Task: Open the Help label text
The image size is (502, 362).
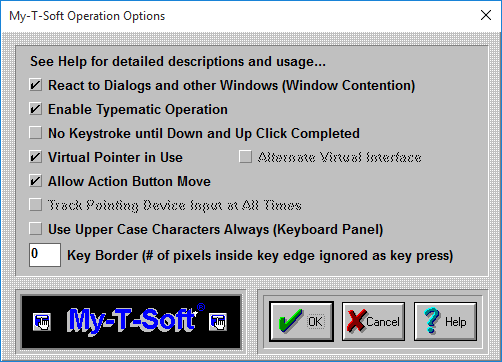Action: [456, 322]
